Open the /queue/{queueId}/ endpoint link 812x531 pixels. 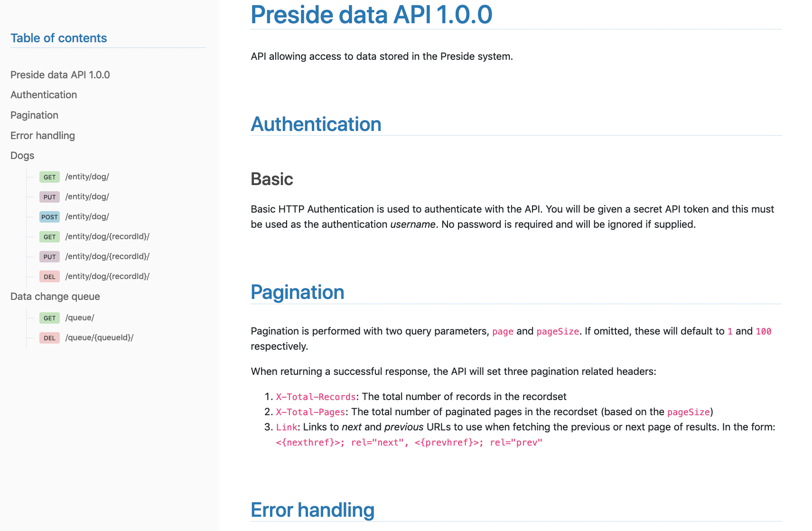(x=99, y=337)
